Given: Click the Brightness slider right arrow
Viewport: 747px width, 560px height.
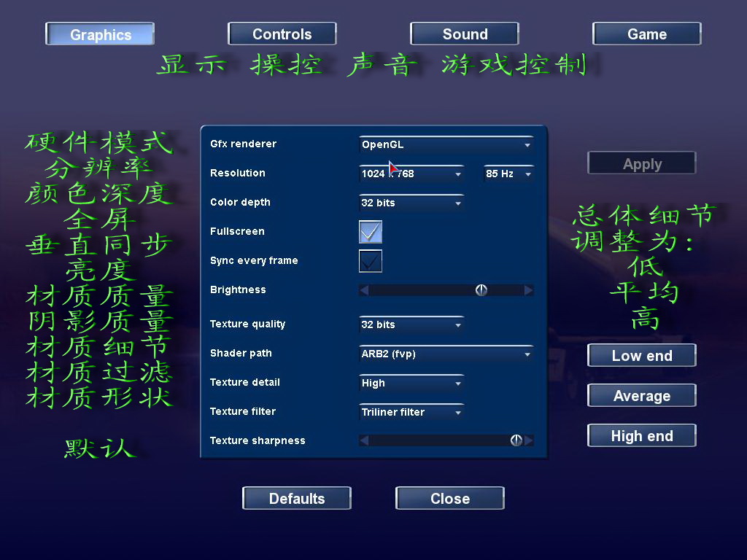Looking at the screenshot, I should coord(528,290).
